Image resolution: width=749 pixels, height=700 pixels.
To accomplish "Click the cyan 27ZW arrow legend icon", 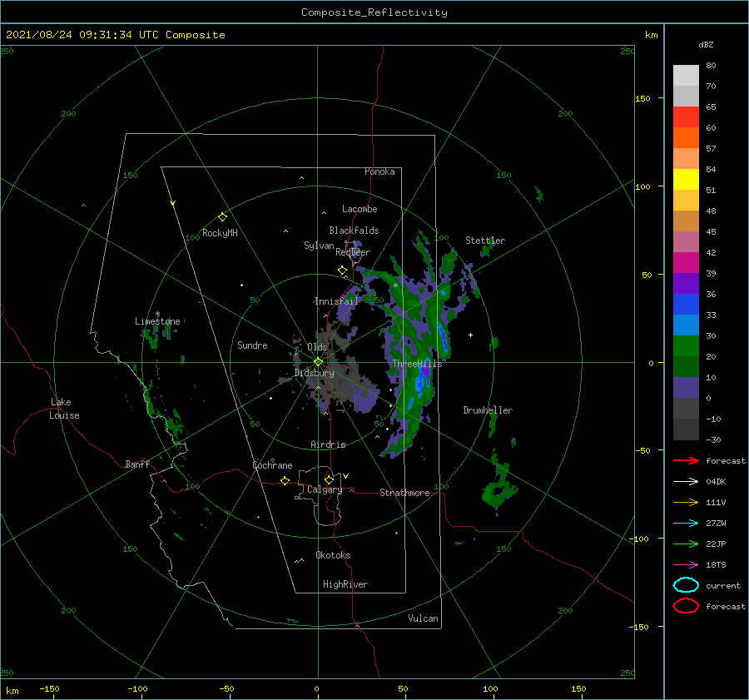I will pos(686,524).
